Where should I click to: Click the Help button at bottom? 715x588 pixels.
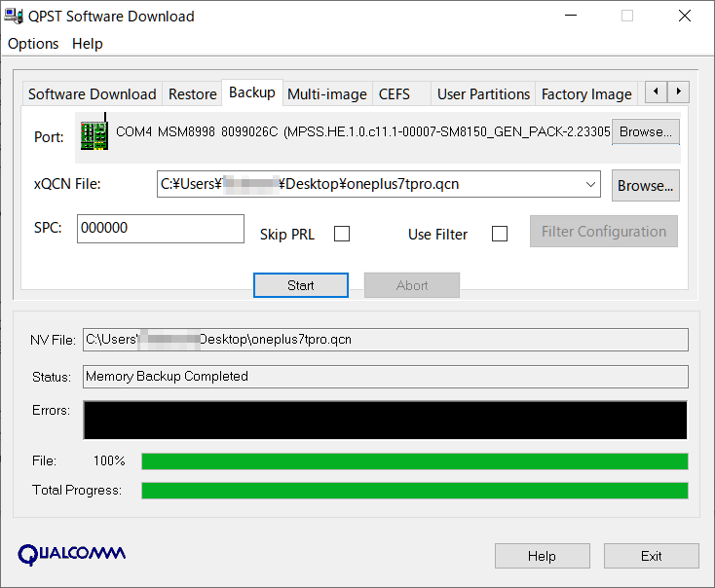click(543, 556)
